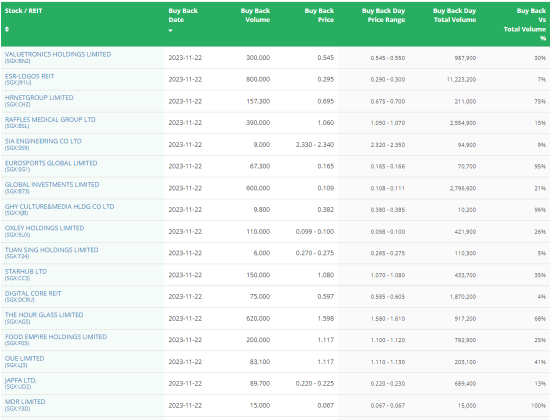This screenshot has width=553, height=420.
Task: Click Buy Back Day Price Range header
Action: 383,15
